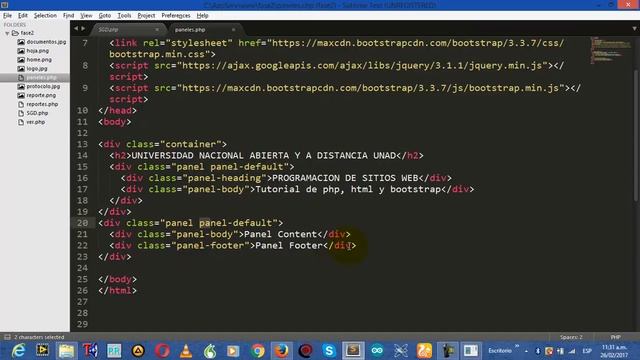Click the 'Panel Content' text
This screenshot has width=640, height=360.
click(x=280, y=234)
